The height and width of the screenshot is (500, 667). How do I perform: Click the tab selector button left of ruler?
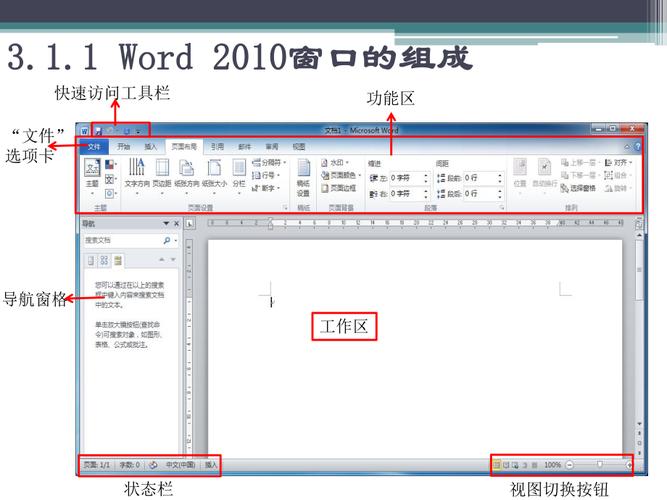pyautogui.click(x=190, y=223)
